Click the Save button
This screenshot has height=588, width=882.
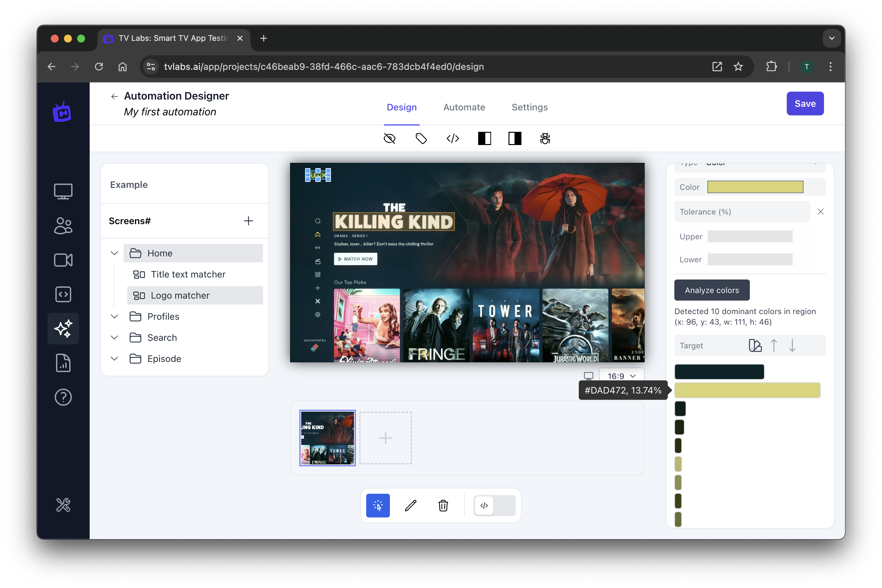[x=805, y=103]
